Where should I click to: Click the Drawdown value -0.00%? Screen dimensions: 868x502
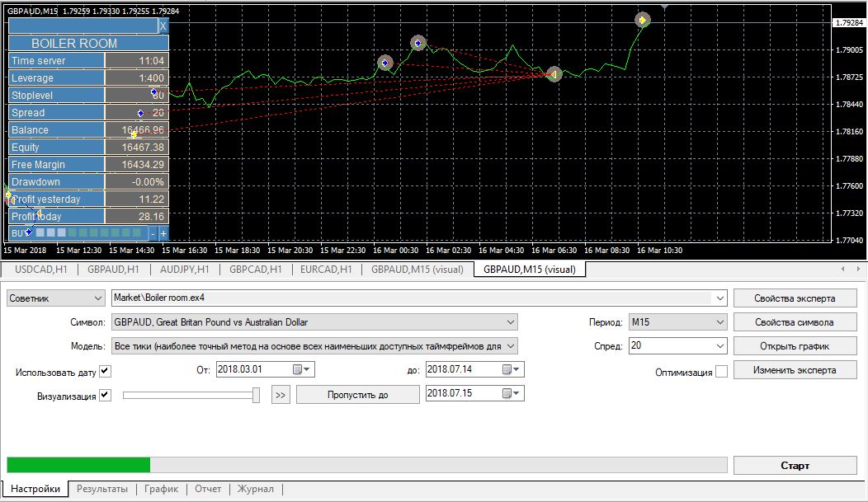pos(137,182)
